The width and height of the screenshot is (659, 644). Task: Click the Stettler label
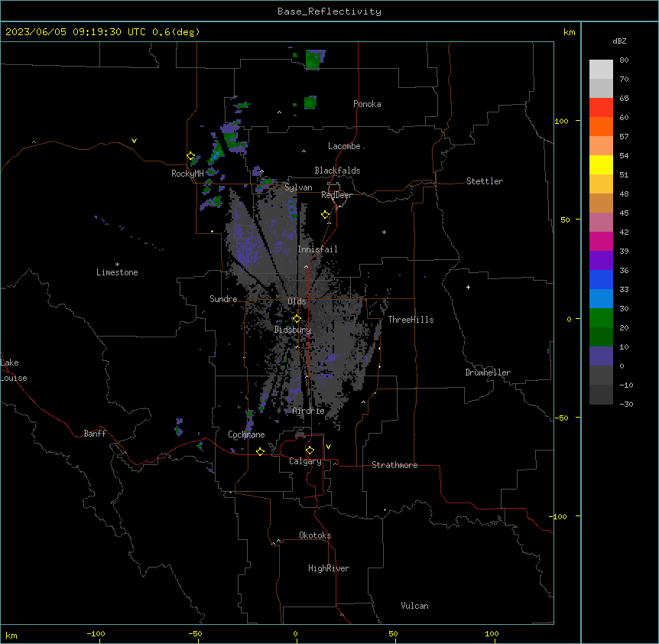tap(485, 181)
